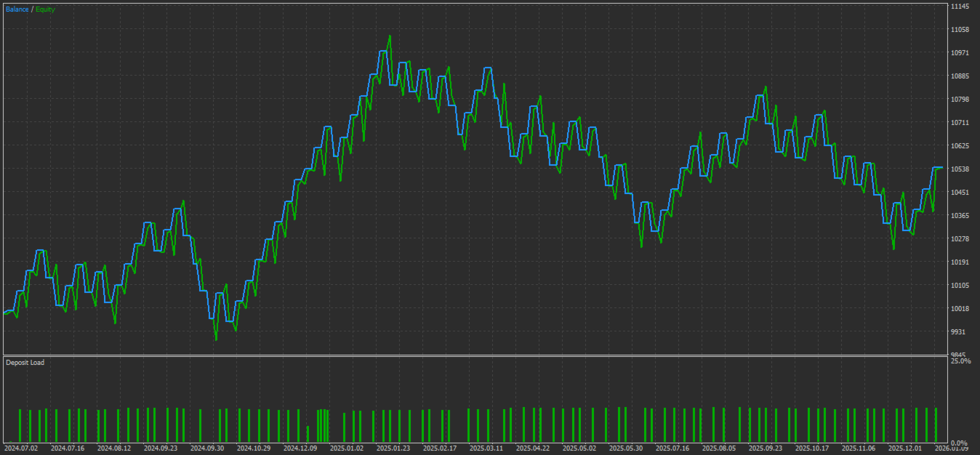Select the 2024.10.29 date label

coord(254,448)
